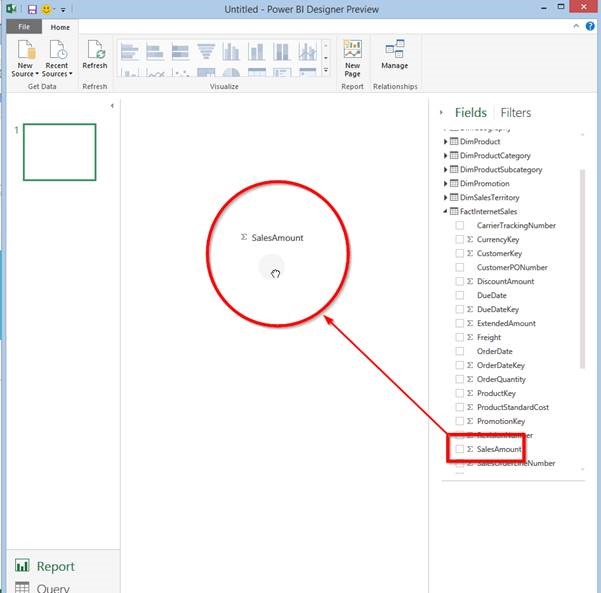Click the gallery row-down arrow
The image size is (601, 593).
[x=325, y=58]
